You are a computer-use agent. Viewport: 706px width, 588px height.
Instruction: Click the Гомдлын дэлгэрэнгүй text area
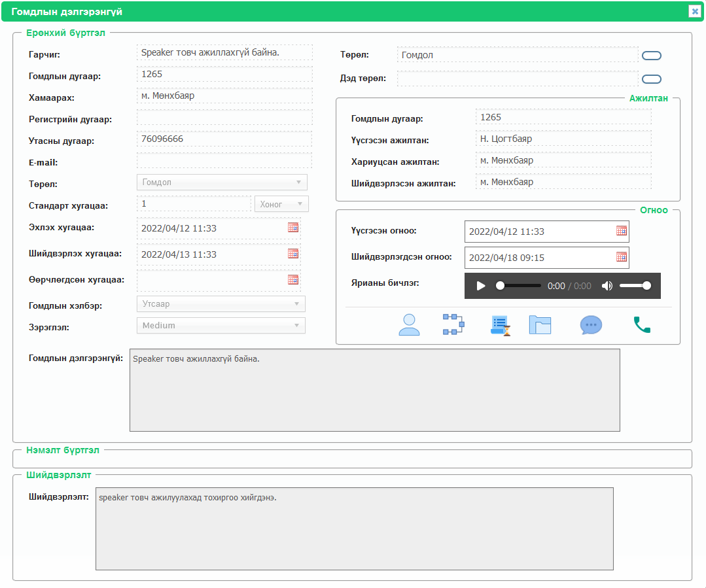375,390
